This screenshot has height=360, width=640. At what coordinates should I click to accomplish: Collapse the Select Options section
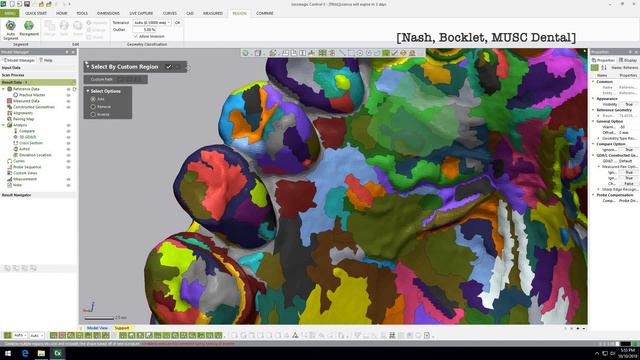pyautogui.click(x=87, y=91)
